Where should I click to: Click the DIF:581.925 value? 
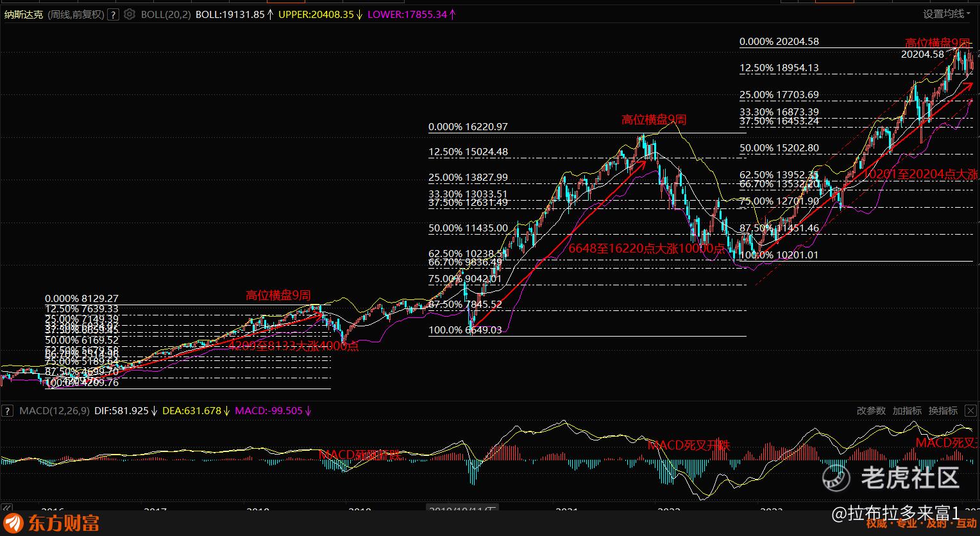121,410
